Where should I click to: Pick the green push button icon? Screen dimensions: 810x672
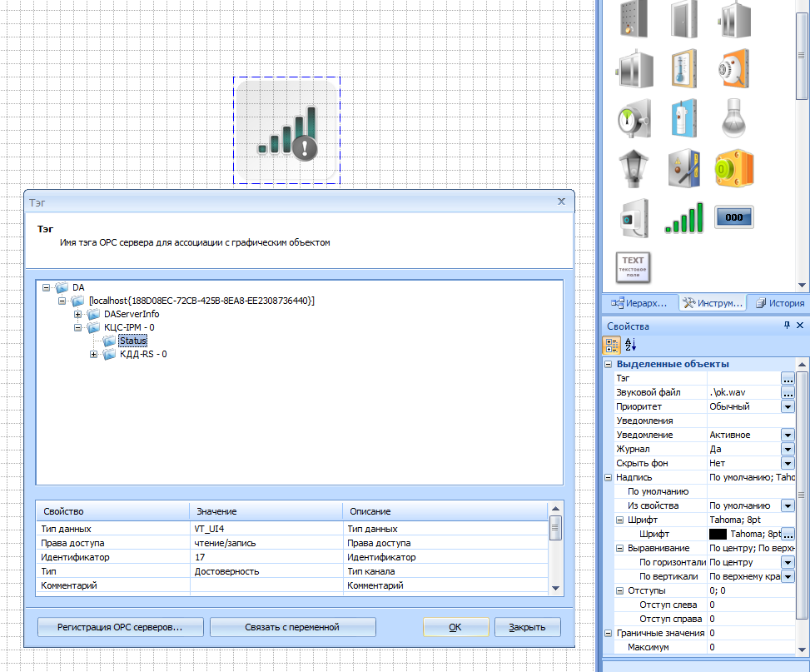coord(733,168)
